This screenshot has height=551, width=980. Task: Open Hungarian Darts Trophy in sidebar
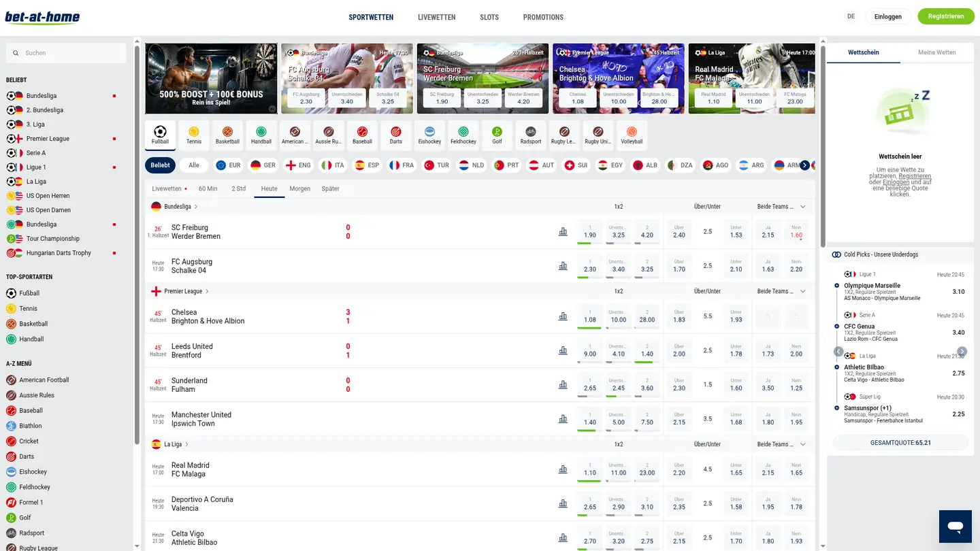pyautogui.click(x=59, y=253)
